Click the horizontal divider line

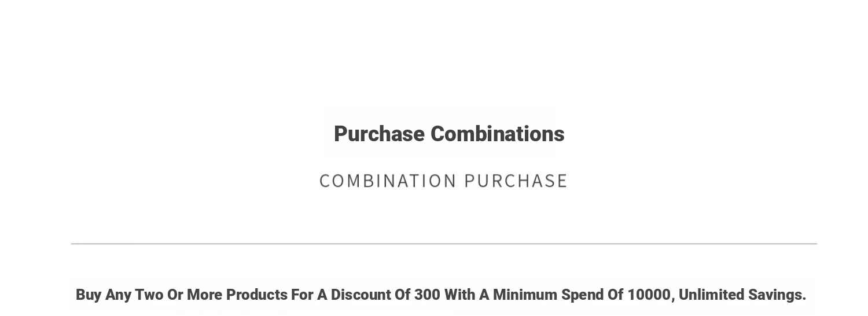tap(444, 244)
